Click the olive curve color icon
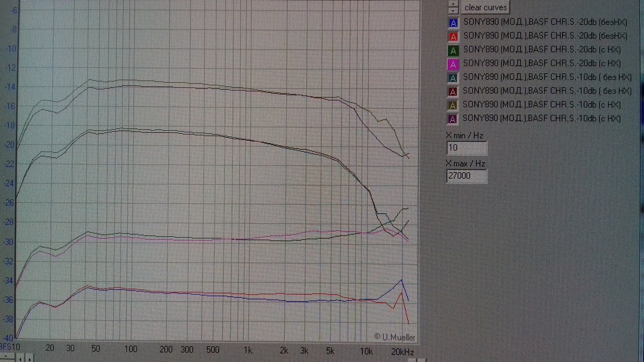 point(452,106)
